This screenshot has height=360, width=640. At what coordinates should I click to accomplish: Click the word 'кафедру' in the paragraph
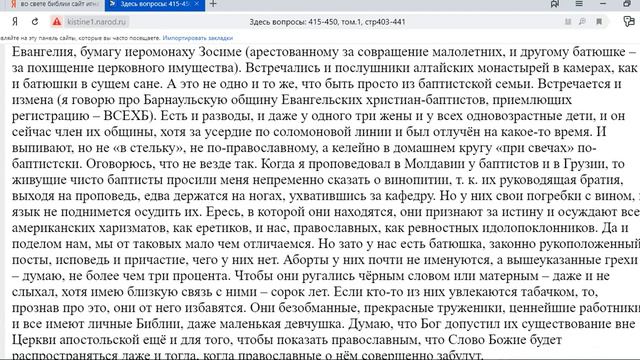coord(408,196)
